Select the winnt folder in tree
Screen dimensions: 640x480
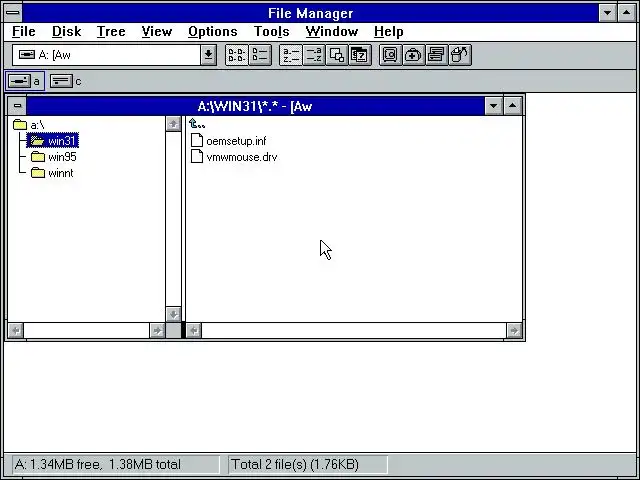pos(52,173)
